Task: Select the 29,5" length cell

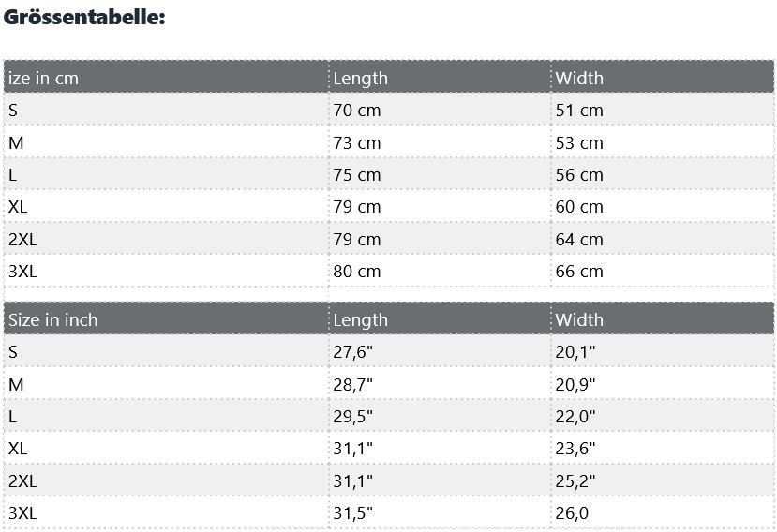Action: (x=353, y=417)
